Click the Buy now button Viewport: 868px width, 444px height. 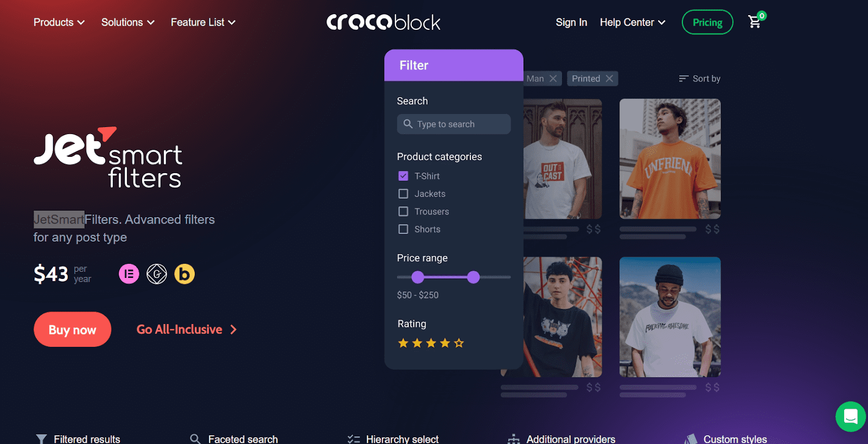72,329
